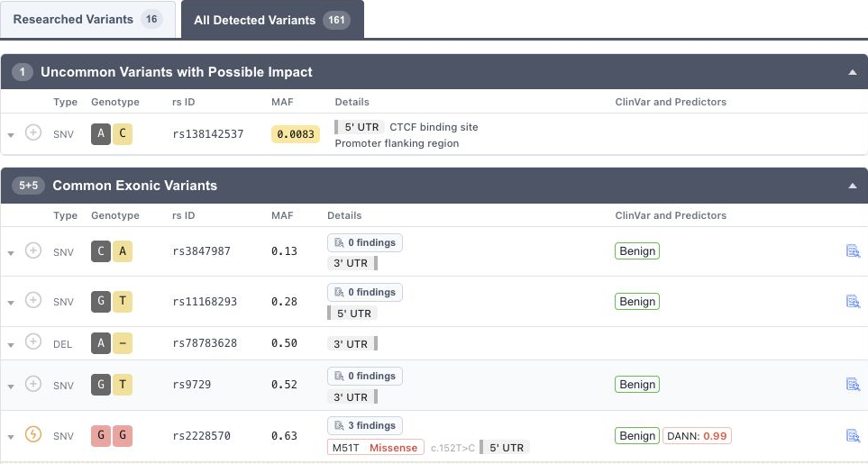Image resolution: width=868 pixels, height=464 pixels.
Task: Click Benign badge for rs11168293
Action: pos(637,302)
